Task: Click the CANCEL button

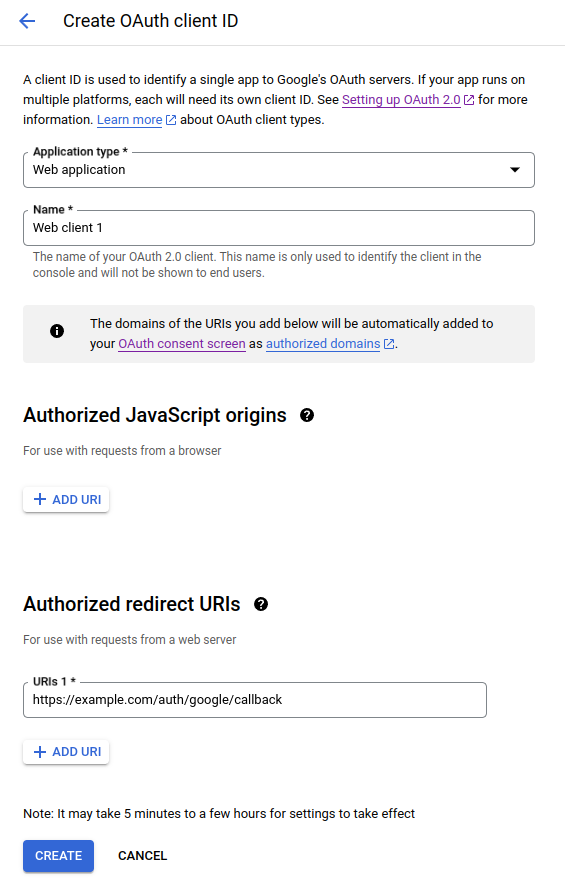Action: coord(142,856)
